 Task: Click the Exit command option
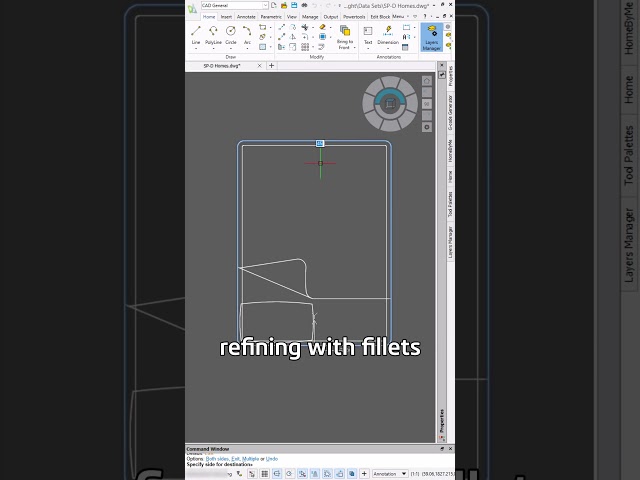pos(236,459)
